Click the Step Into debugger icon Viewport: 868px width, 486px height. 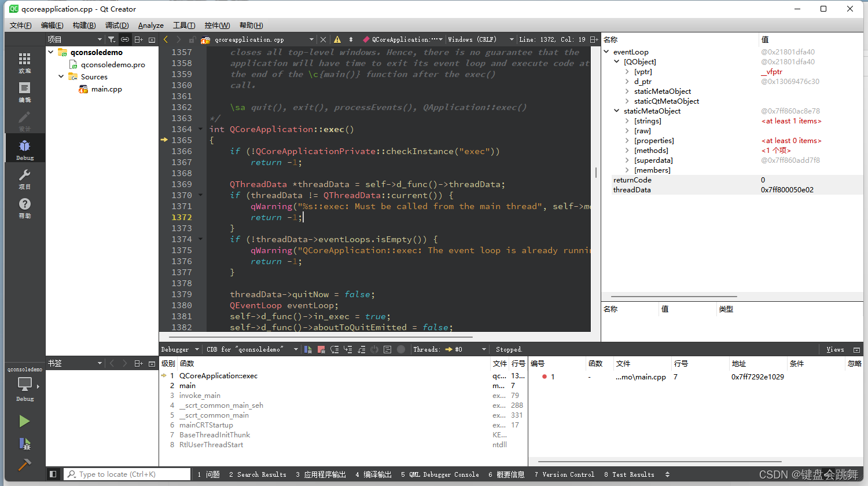click(348, 349)
